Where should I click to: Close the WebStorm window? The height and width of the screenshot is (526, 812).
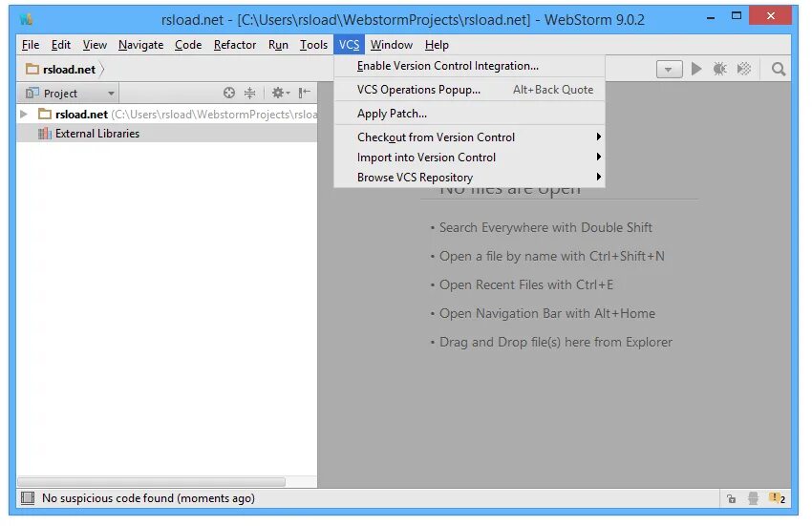tap(771, 16)
